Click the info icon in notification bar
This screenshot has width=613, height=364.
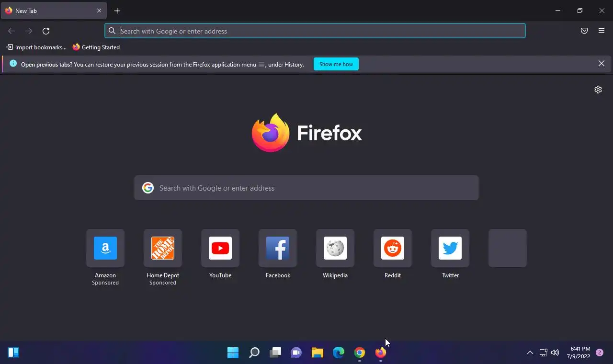click(13, 64)
